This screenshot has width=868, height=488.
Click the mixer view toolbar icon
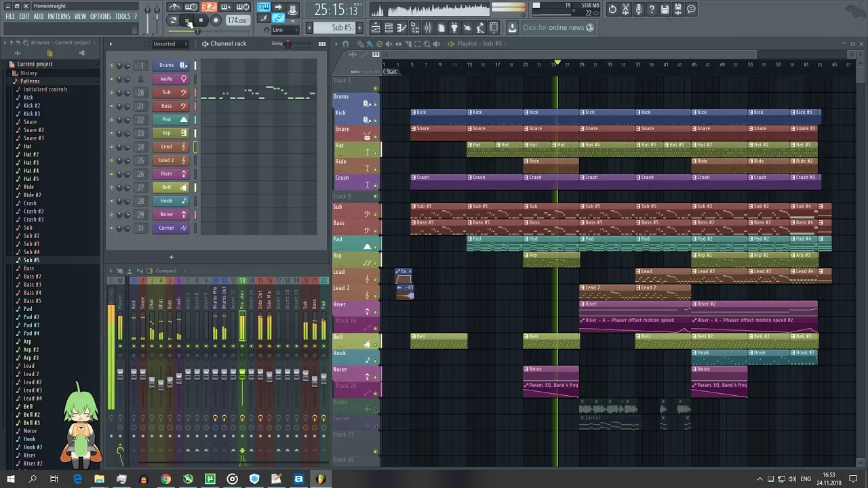428,28
